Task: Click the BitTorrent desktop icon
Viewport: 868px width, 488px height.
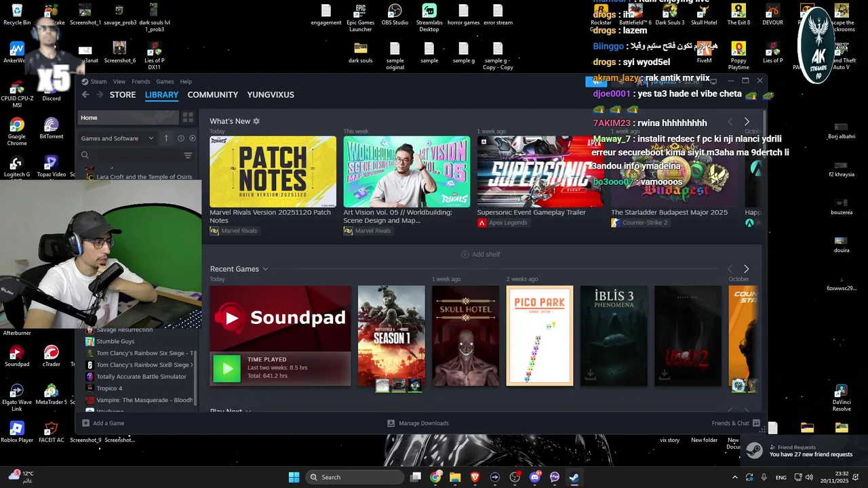Action: pos(51,128)
